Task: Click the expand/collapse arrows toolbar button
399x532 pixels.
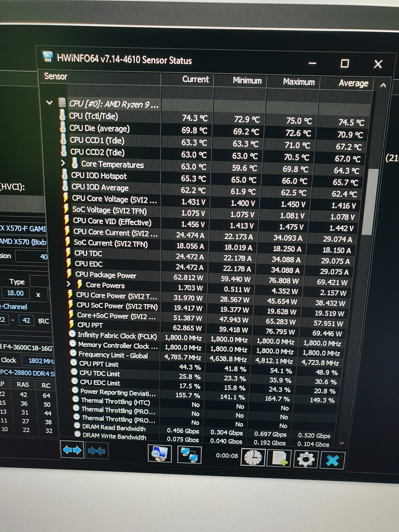Action: pos(72,450)
